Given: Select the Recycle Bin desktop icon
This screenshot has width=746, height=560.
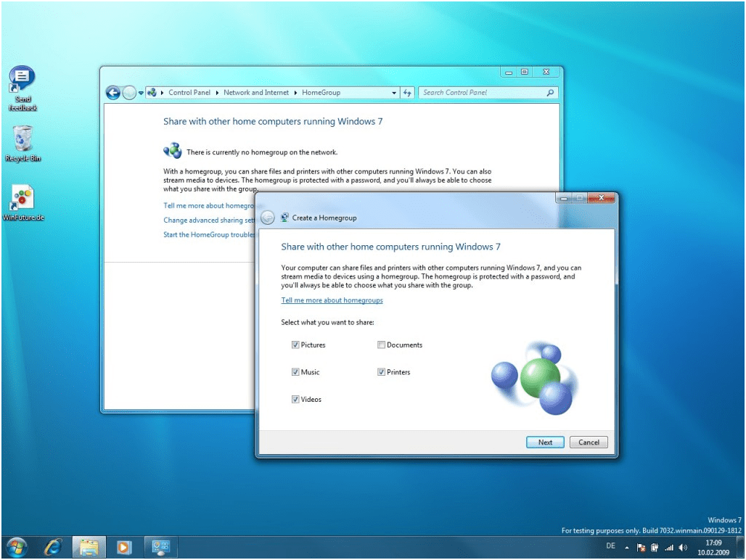Looking at the screenshot, I should 22,144.
